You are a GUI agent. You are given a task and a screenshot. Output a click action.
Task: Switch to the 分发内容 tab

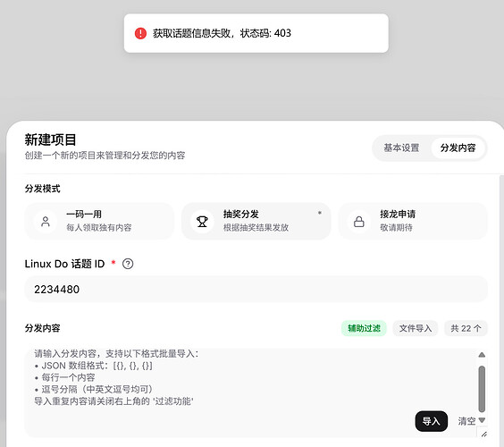(x=458, y=148)
